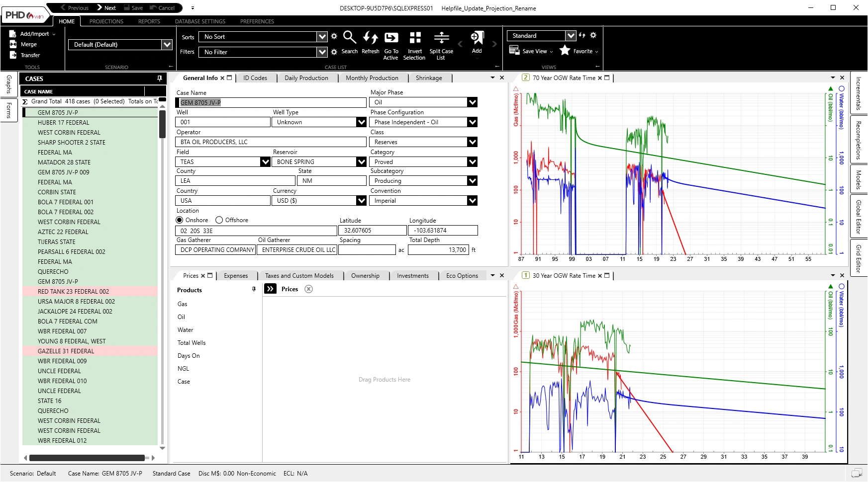Click the Search magnifier icon
Image resolution: width=868 pixels, height=482 pixels.
click(349, 38)
